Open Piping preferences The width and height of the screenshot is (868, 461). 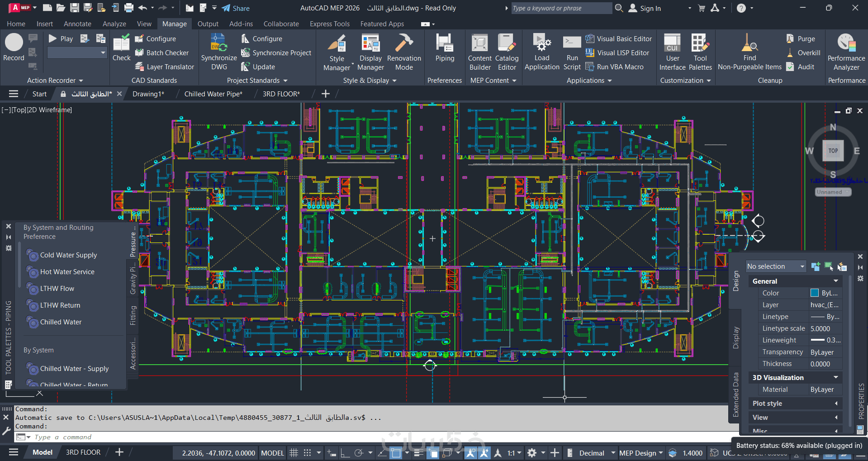445,48
